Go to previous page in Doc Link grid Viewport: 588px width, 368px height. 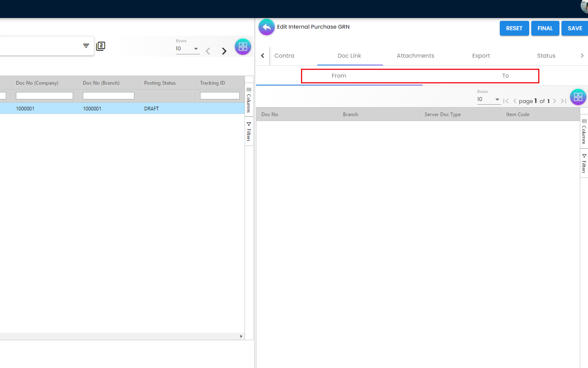pyautogui.click(x=514, y=101)
